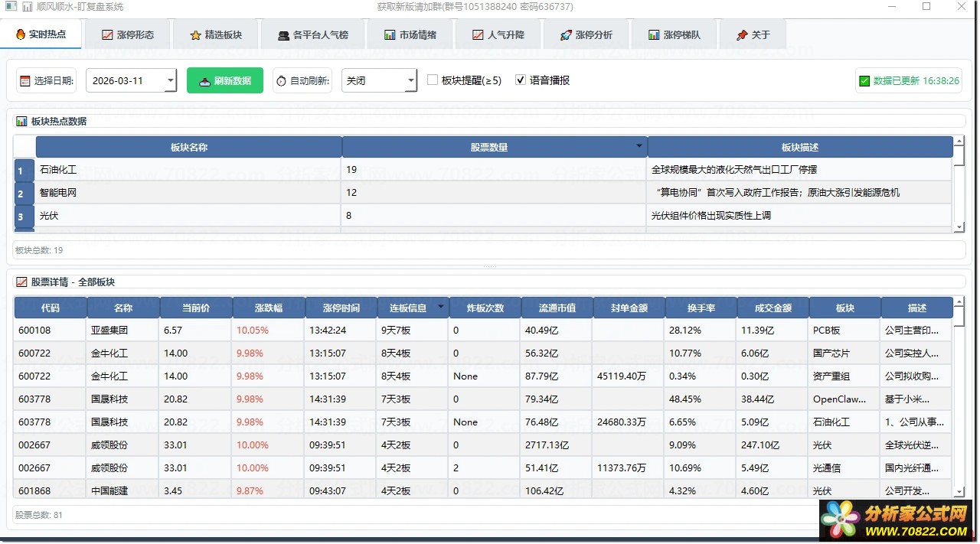The width and height of the screenshot is (980, 544).
Task: Enable the 板块提醒(≥5) checkbox
Action: [x=433, y=80]
